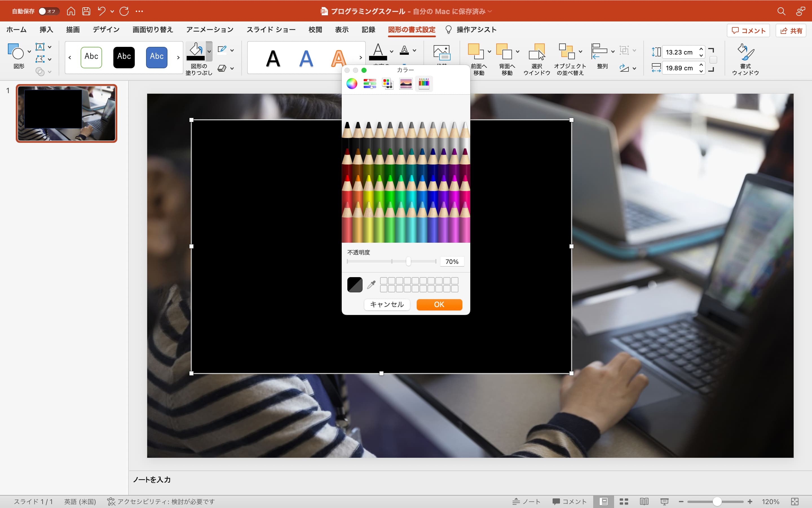
Task: Expand the text fill color dropdown
Action: point(391,51)
